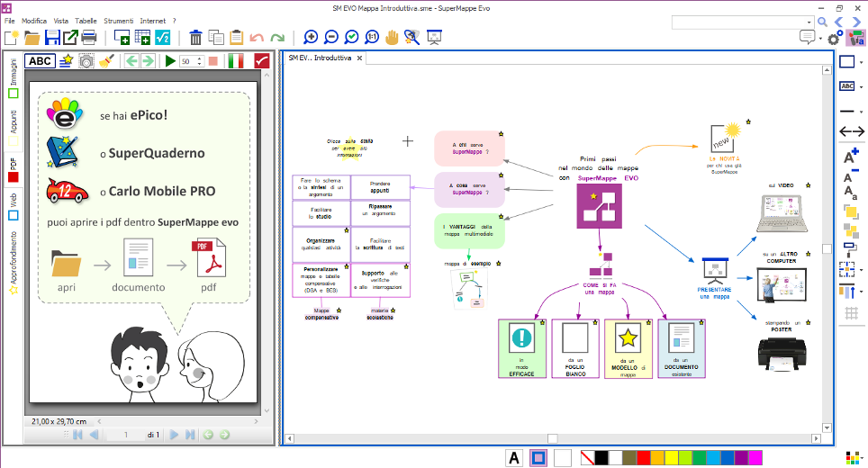
Task: Capture snapshot with the camera icon
Action: [x=86, y=61]
